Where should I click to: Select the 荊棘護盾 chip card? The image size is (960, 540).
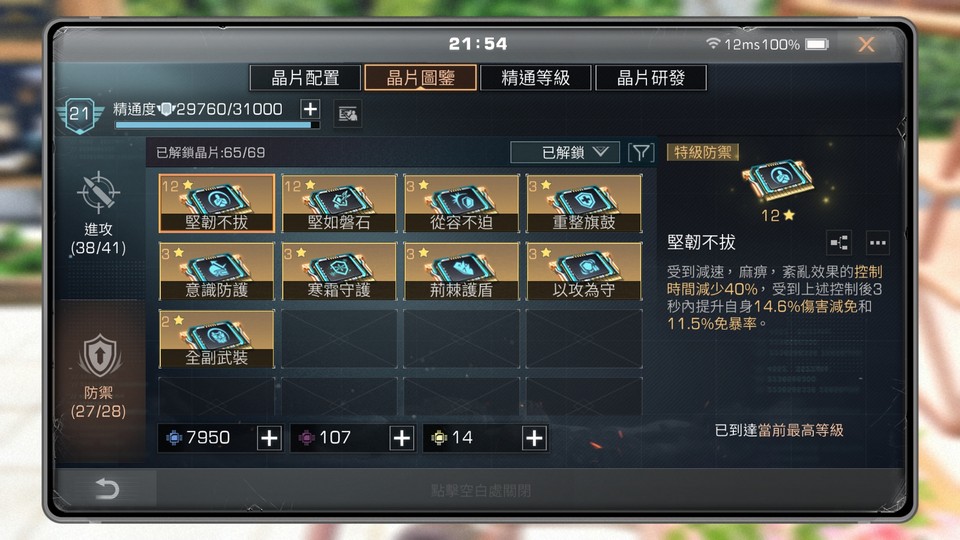pyautogui.click(x=462, y=271)
